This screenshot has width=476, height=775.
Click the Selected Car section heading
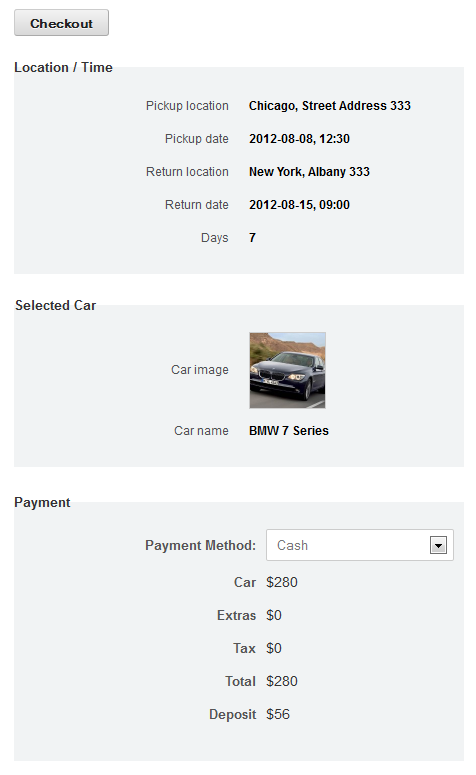pyautogui.click(x=55, y=305)
